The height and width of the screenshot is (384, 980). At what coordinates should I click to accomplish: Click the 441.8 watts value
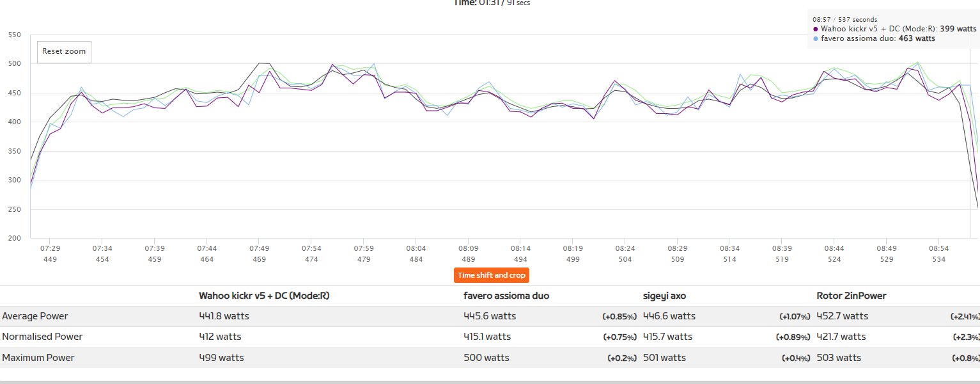[224, 316]
